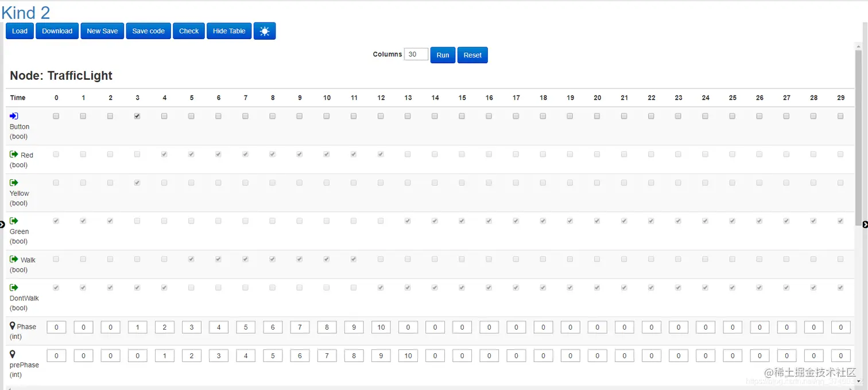Click the Walk output arrow icon

click(x=14, y=260)
